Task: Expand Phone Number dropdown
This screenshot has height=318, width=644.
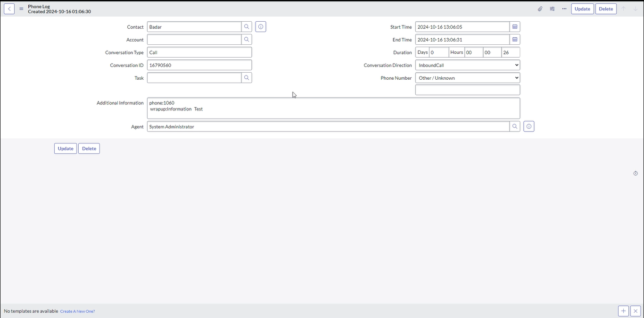Action: click(467, 78)
